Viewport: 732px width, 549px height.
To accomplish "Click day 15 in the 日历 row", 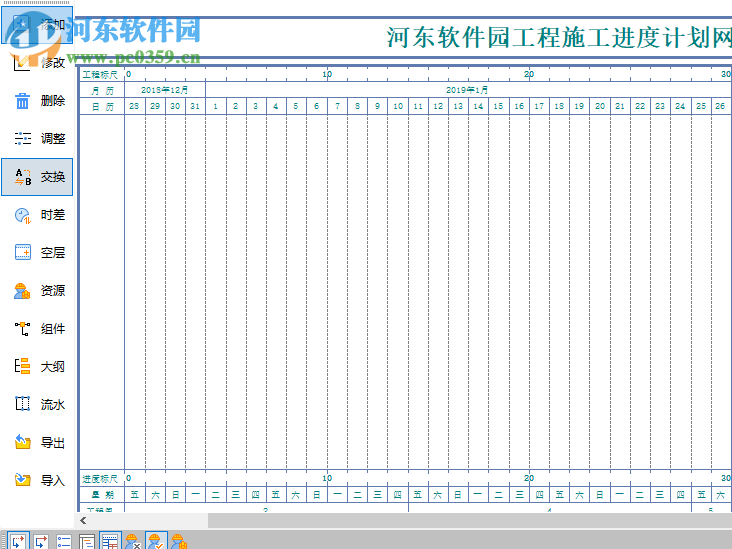I will 499,106.
